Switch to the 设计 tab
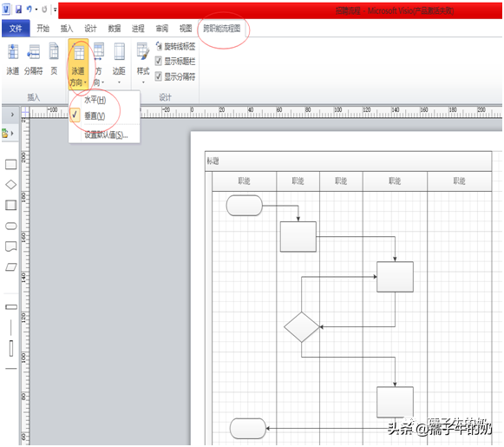Image resolution: width=504 pixels, height=447 pixels. coord(90,29)
